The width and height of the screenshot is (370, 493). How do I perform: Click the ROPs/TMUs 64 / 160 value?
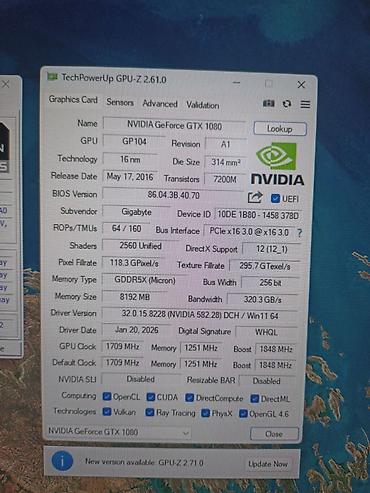[x=126, y=228]
